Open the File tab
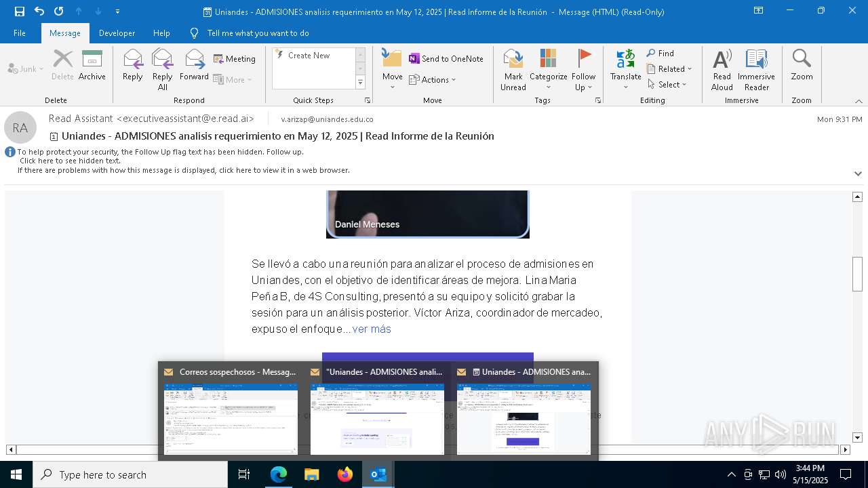Screen dimensions: 868x488 (20, 33)
